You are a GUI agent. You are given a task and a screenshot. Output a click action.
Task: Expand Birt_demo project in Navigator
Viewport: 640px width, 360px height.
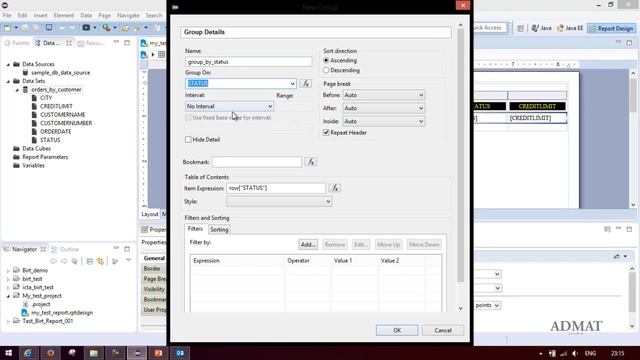[8, 271]
